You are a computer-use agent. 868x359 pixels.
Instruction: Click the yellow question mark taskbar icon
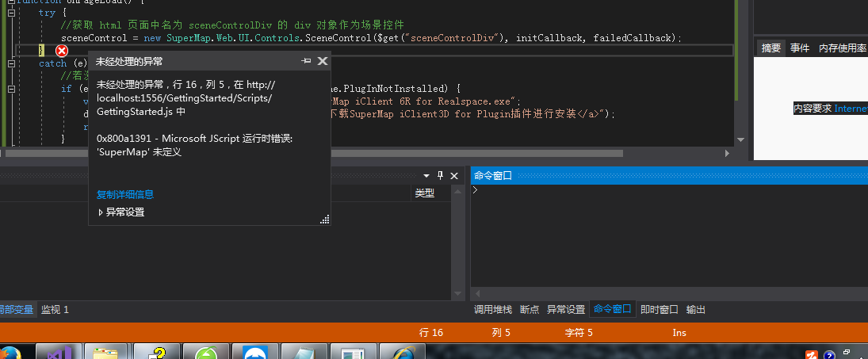(x=157, y=352)
